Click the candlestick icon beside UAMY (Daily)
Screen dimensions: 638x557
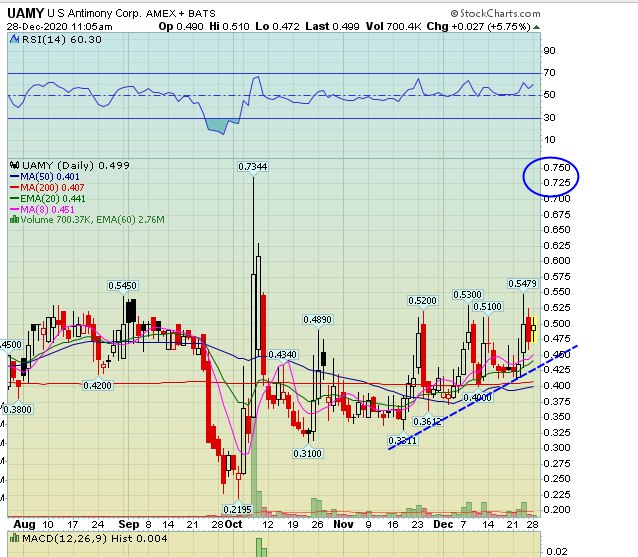point(15,165)
